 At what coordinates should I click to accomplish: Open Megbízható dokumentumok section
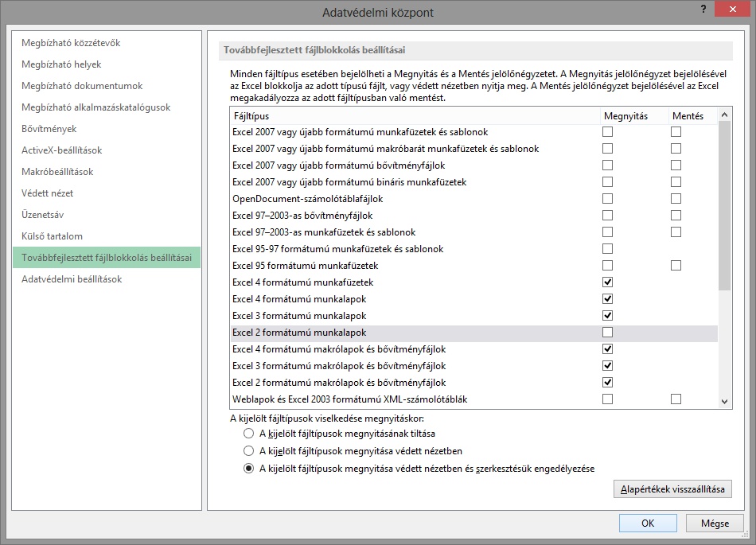click(x=82, y=86)
